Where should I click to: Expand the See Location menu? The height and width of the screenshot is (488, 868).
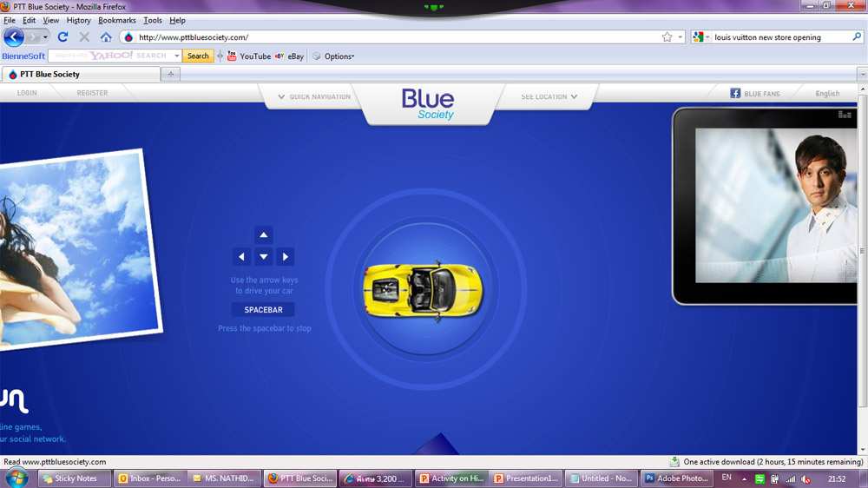(549, 96)
